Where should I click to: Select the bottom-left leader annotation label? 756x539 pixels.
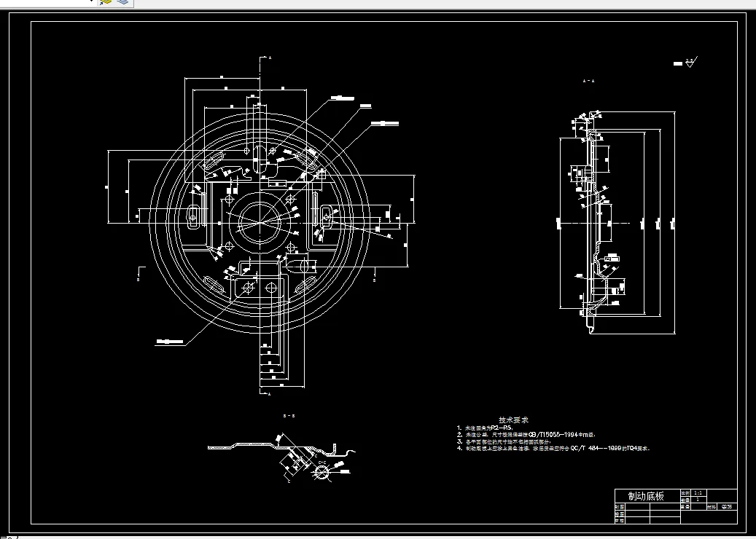(170, 342)
